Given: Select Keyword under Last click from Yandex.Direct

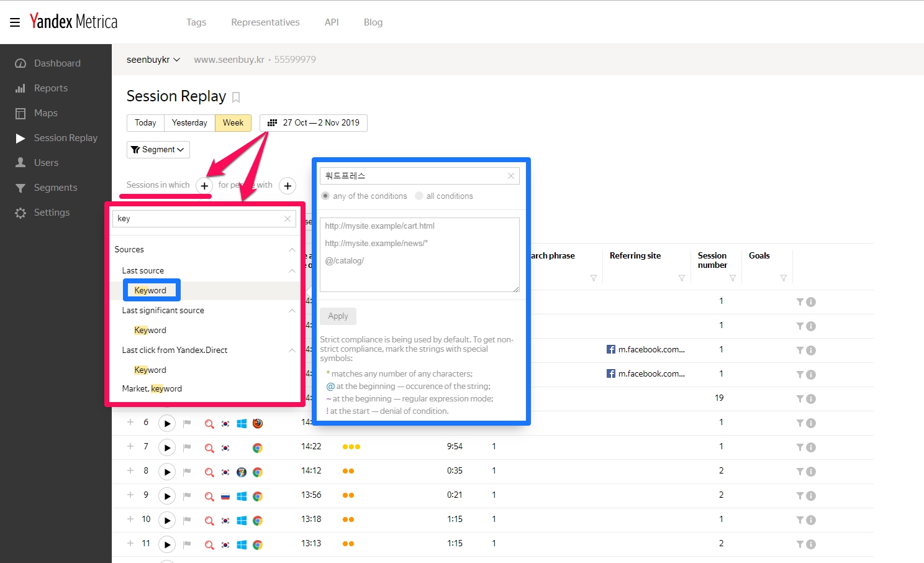Looking at the screenshot, I should tap(150, 370).
